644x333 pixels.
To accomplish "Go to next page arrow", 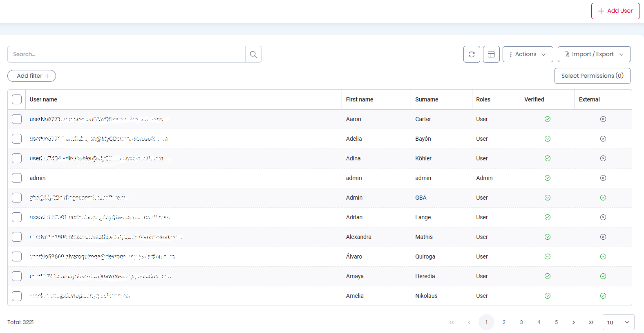I will pos(574,322).
